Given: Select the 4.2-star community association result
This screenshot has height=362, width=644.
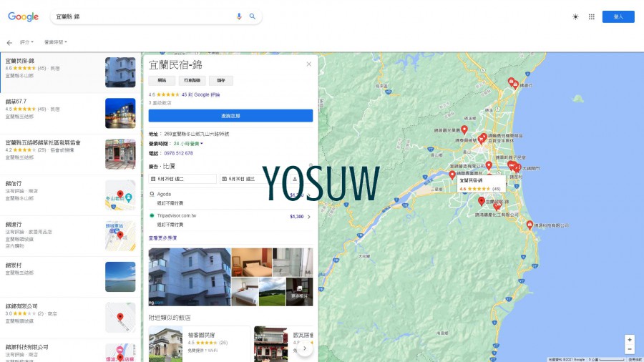Looking at the screenshot, I should tap(70, 154).
